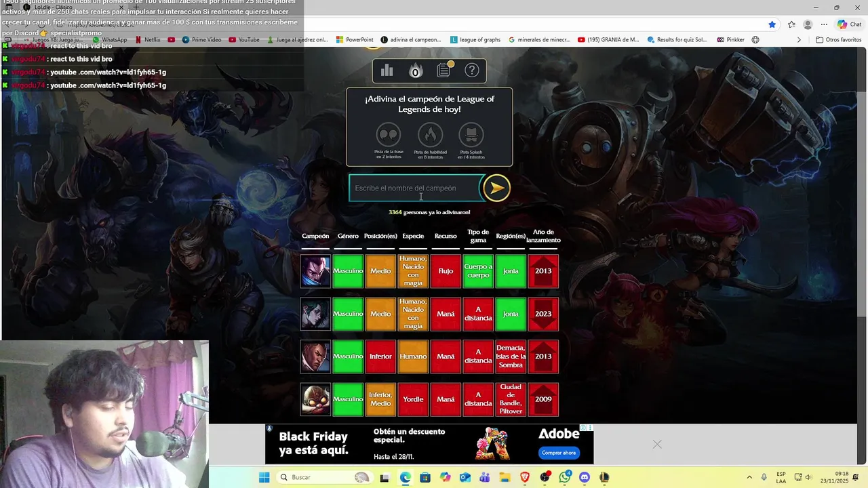Image resolution: width=868 pixels, height=488 pixels.
Task: Click the Inferior position cell in Lucian row
Action: coord(380,357)
